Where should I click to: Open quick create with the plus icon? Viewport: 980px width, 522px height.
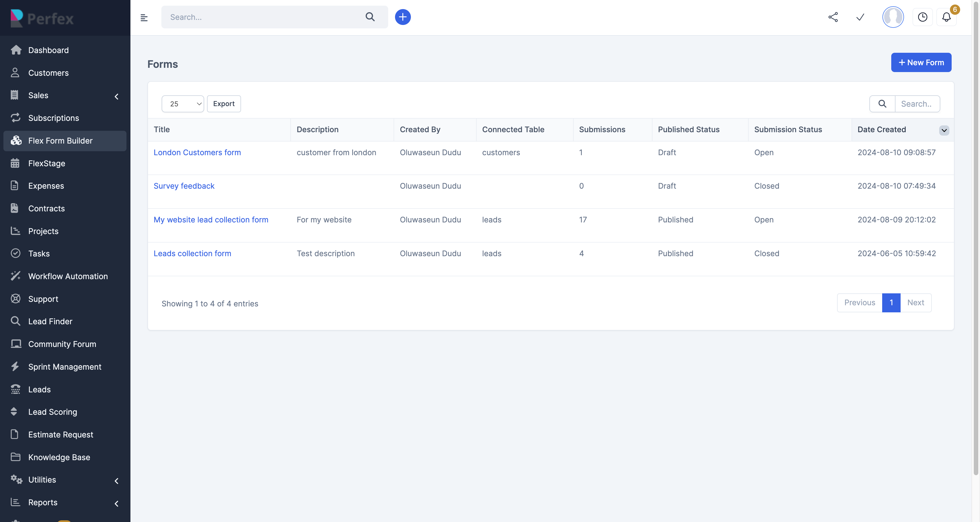tap(403, 17)
